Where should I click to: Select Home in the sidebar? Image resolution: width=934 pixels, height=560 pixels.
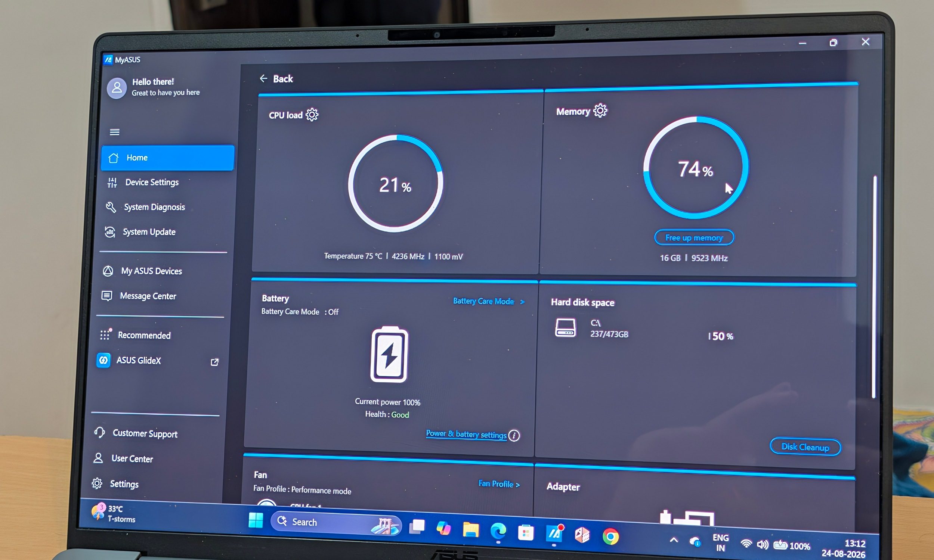(x=168, y=158)
